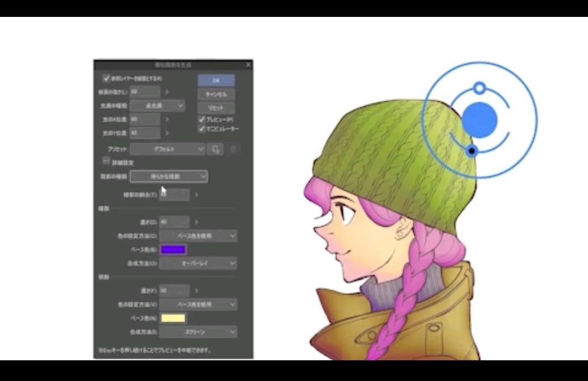Click the キャンセル (Cancel) button
Screen dimensions: 588x381
216,94
